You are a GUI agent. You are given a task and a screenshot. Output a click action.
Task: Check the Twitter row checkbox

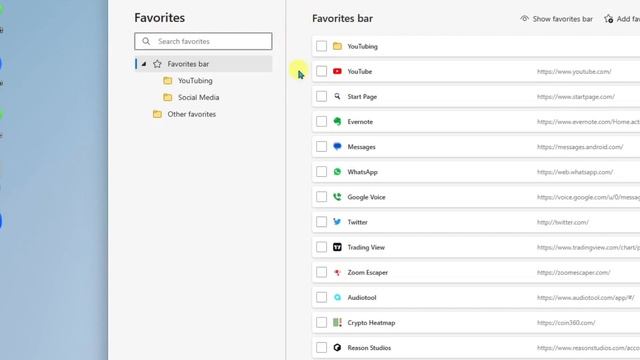[x=322, y=222]
